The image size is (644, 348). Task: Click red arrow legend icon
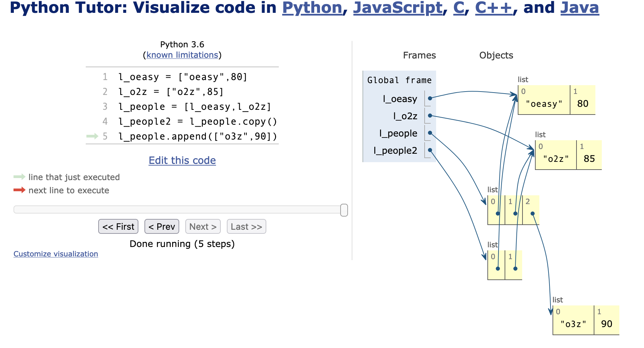[x=20, y=190]
